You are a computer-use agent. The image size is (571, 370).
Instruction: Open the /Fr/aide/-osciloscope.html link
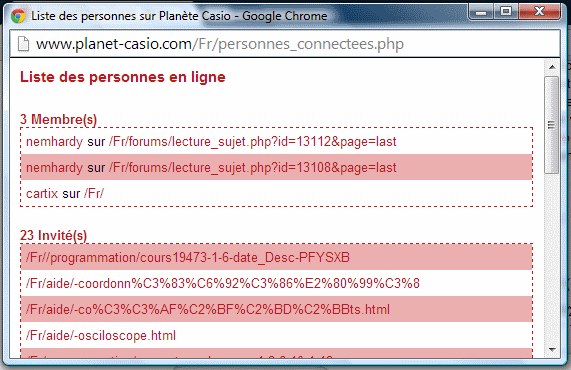[101, 335]
